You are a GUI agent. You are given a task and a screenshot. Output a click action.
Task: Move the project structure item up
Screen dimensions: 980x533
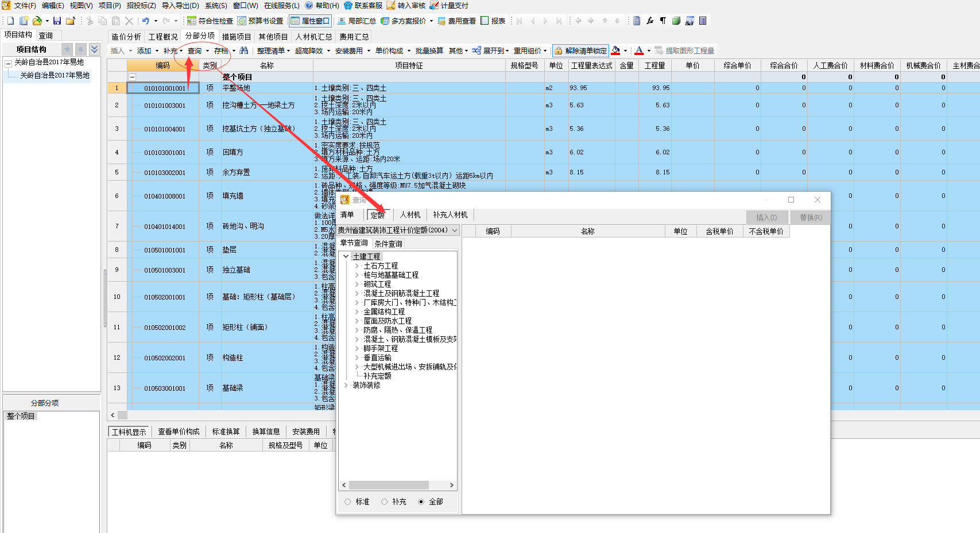point(68,49)
